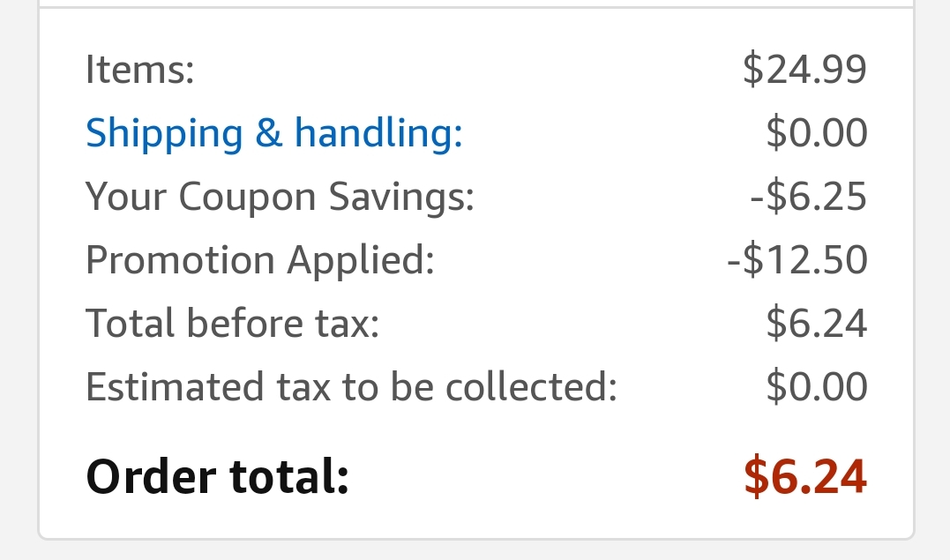Click the Items label
This screenshot has width=950, height=560.
click(139, 70)
